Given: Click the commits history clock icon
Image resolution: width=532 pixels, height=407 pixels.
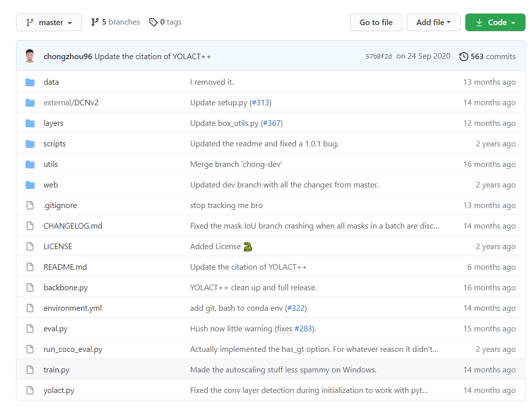Looking at the screenshot, I should pos(463,56).
